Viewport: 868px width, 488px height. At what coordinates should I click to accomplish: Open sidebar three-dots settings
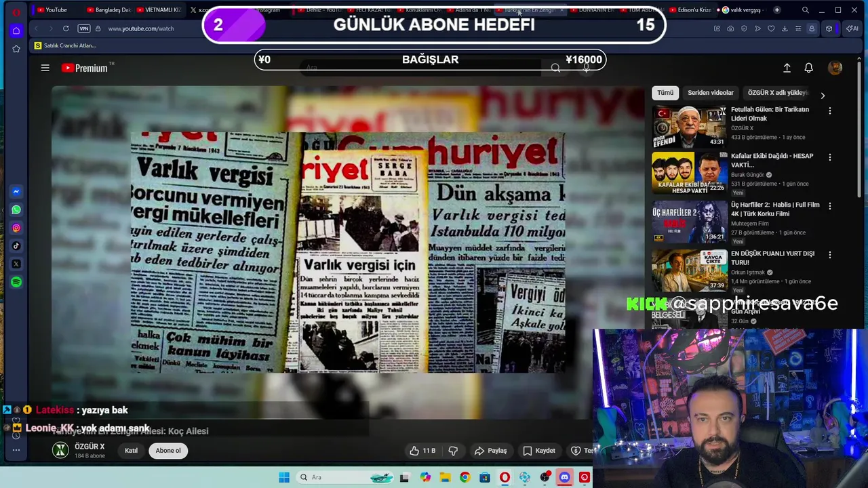point(16,450)
